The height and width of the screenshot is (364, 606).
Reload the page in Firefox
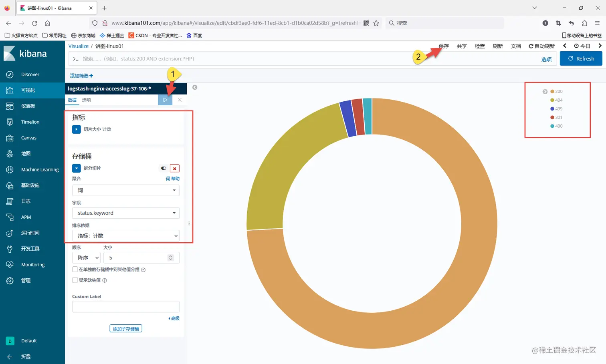34,23
